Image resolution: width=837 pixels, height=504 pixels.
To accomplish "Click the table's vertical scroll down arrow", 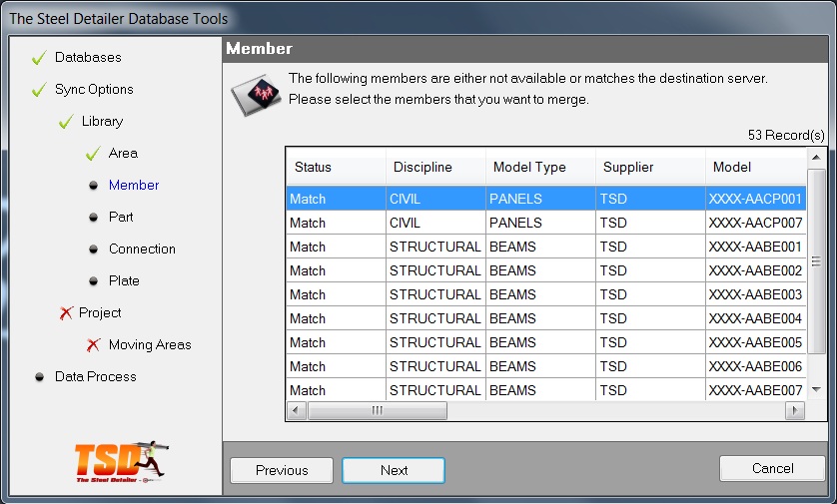I will click(816, 390).
